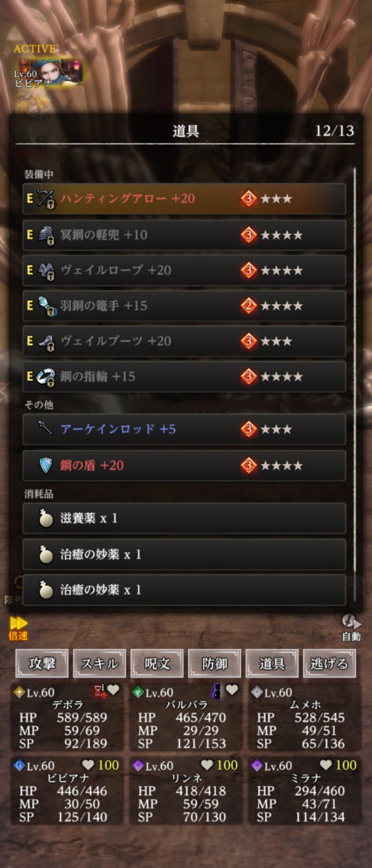Screen dimensions: 372x868
Task: Select デボラ party status panel
Action: tap(67, 717)
